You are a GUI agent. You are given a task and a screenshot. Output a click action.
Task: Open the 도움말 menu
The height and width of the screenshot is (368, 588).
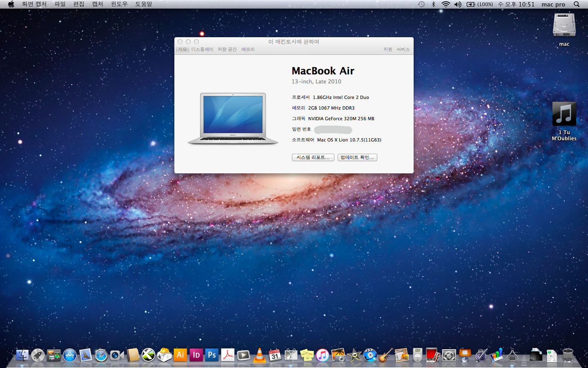144,4
